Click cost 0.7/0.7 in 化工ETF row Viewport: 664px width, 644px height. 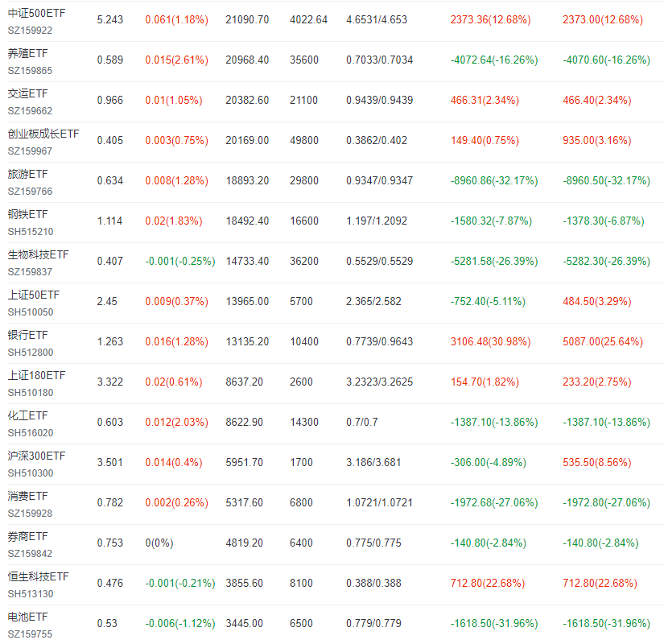pos(362,423)
